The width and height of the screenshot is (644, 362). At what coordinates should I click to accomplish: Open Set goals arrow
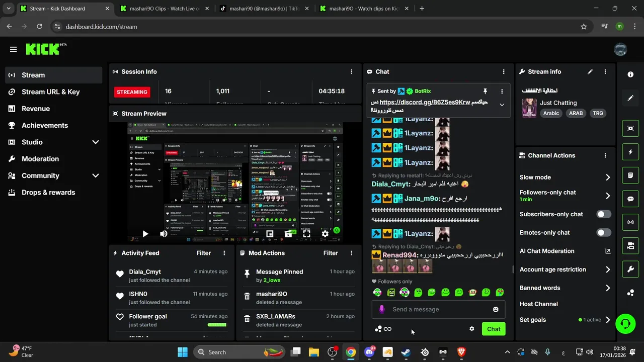608,320
